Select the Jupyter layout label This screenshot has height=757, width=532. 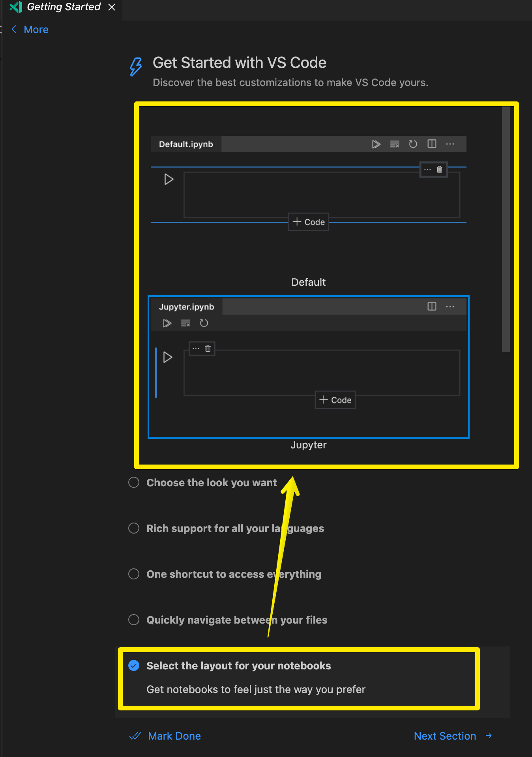[308, 445]
